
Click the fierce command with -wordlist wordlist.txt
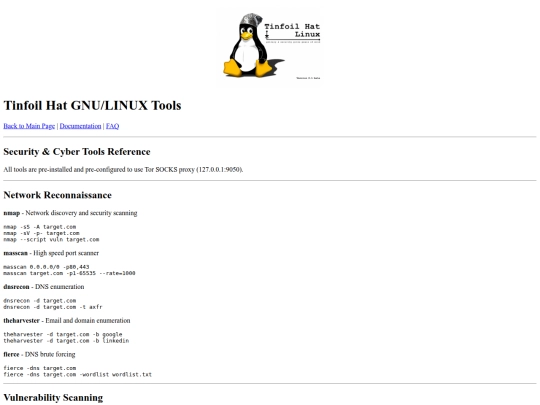[77, 374]
